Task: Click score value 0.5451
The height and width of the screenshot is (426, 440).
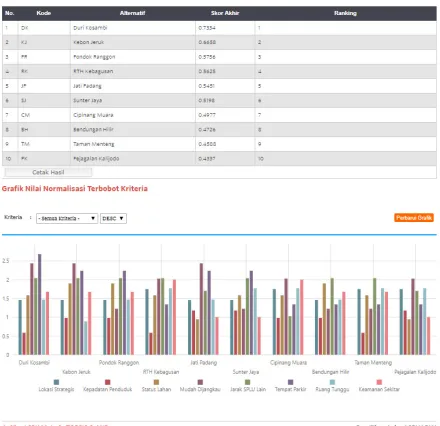Action: [x=207, y=86]
